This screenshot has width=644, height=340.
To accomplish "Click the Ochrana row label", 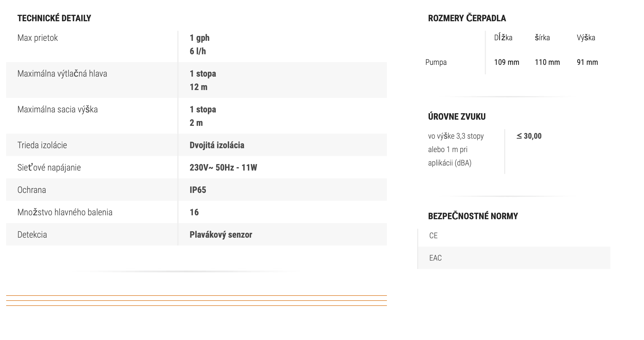I will click(32, 190).
